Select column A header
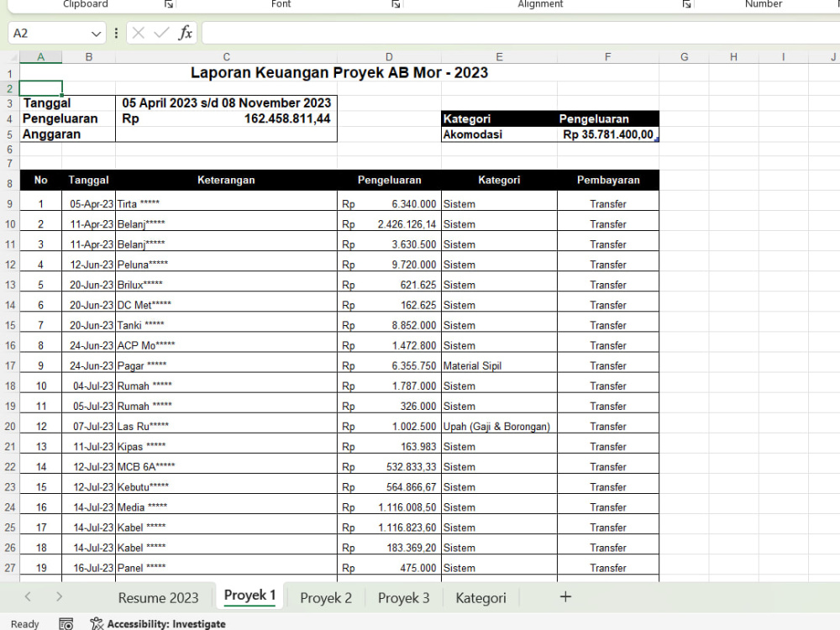 [40, 57]
